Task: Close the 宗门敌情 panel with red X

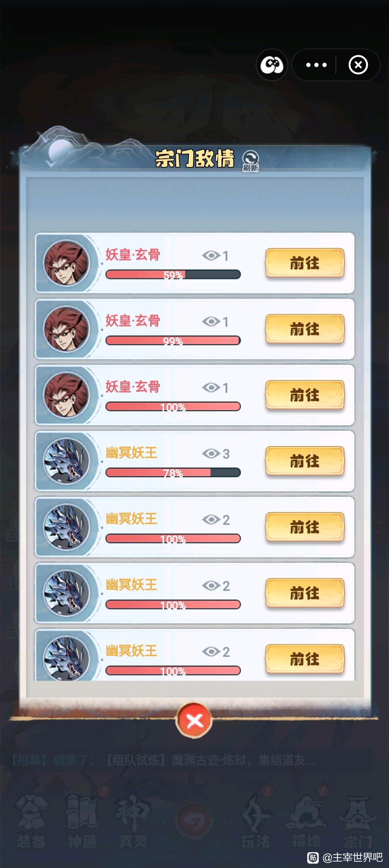Action: pos(194,721)
